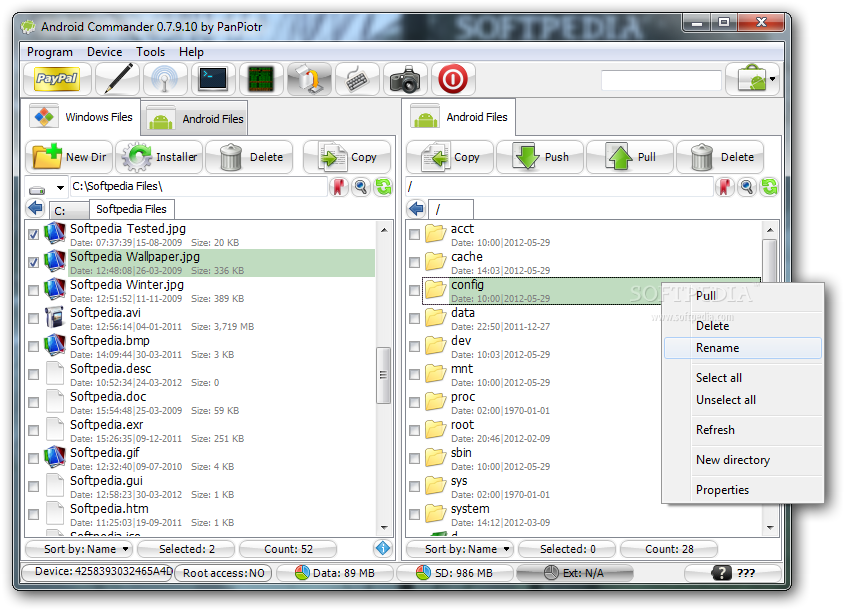
Task: Click the Windows file list scrollbar thumb
Action: tap(383, 375)
